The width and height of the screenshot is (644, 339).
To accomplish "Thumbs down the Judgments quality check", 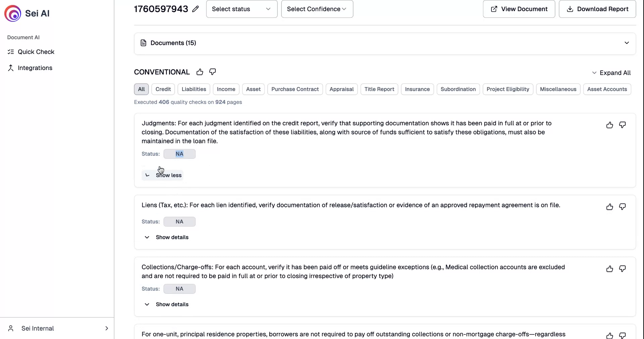I will point(623,125).
